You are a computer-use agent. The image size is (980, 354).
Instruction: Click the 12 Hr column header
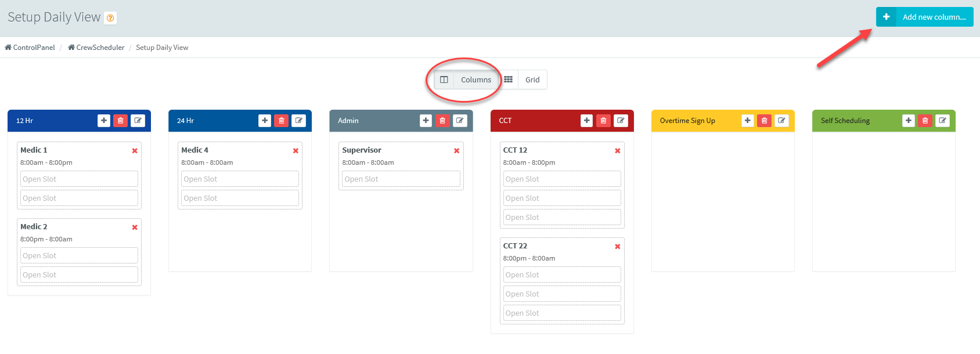[x=79, y=121]
